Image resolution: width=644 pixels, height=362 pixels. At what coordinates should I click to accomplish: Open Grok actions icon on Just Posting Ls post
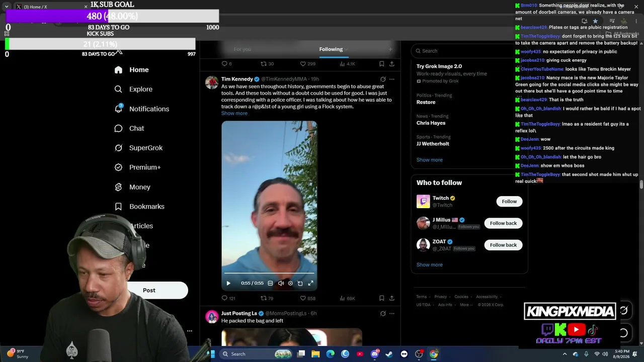click(383, 313)
